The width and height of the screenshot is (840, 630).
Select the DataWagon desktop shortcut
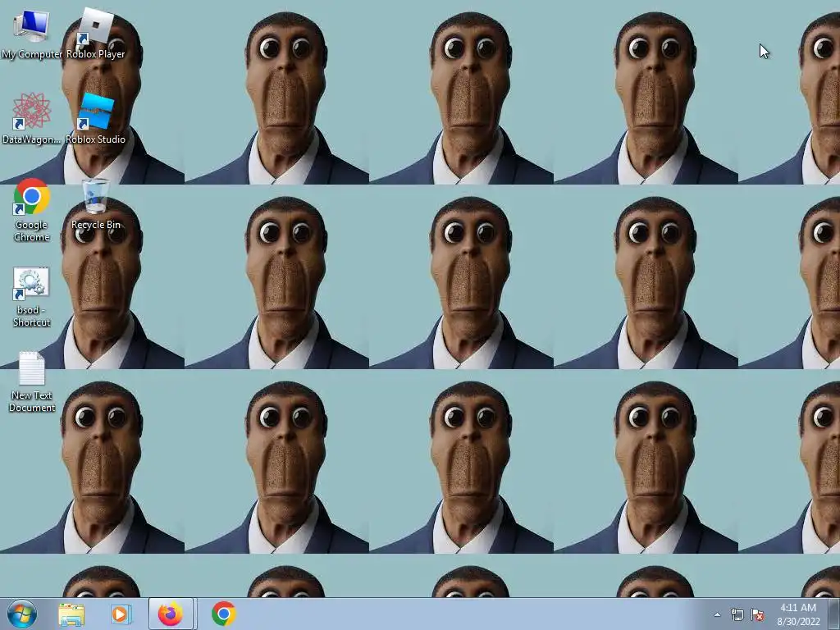coord(32,119)
